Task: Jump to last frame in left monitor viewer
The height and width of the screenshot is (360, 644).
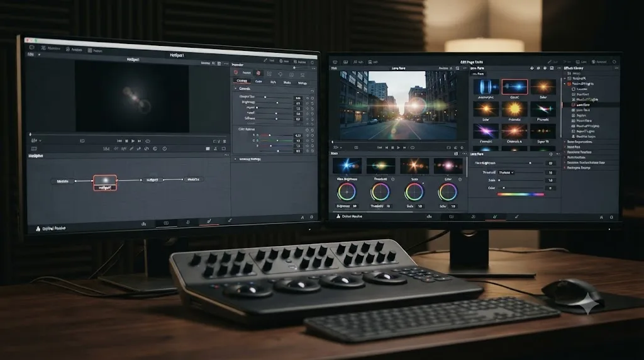Action: 140,141
